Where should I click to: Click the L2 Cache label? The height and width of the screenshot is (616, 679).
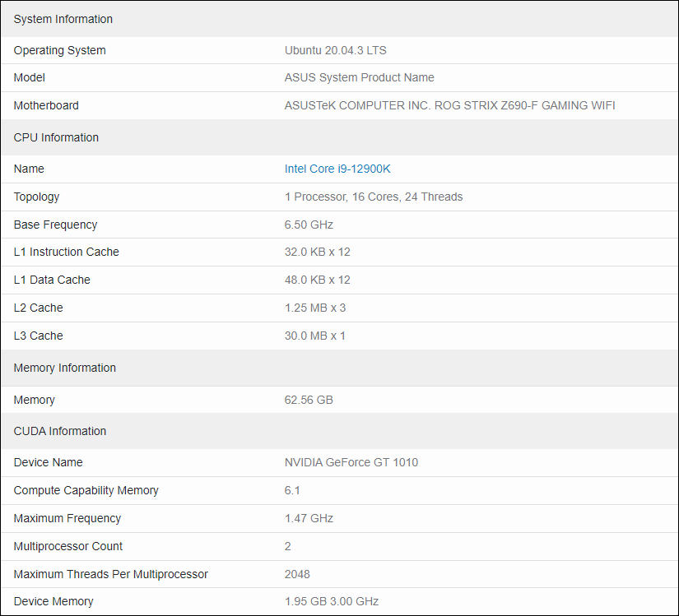click(x=39, y=308)
